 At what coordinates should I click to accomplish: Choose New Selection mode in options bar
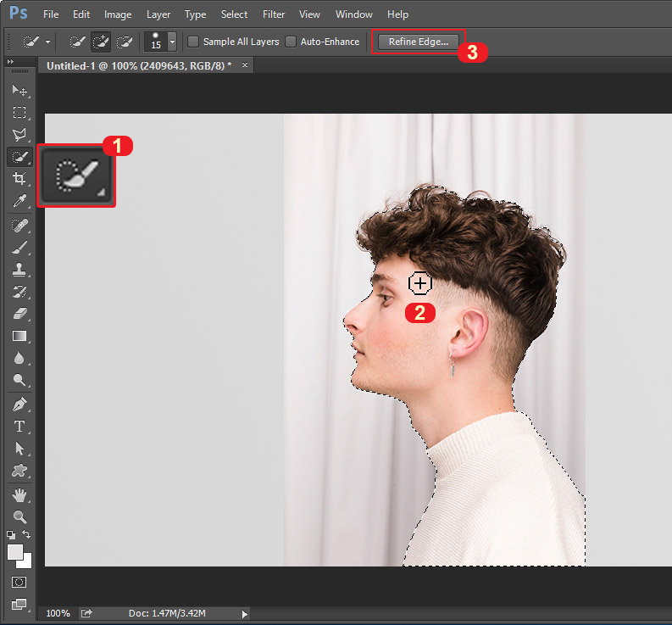click(x=78, y=42)
